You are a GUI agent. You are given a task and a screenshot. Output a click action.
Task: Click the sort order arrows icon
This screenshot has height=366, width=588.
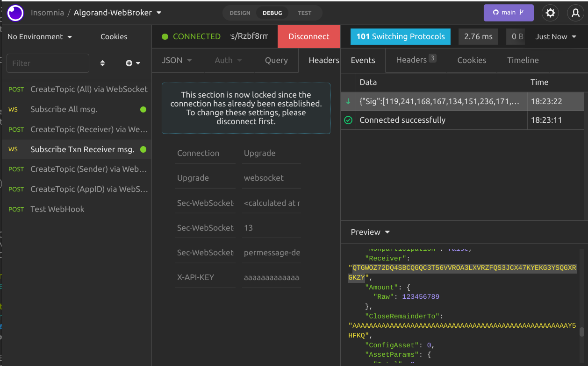tap(102, 63)
